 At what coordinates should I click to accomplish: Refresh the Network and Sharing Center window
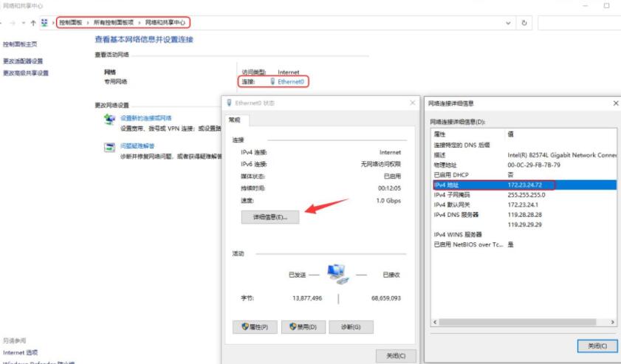524,23
